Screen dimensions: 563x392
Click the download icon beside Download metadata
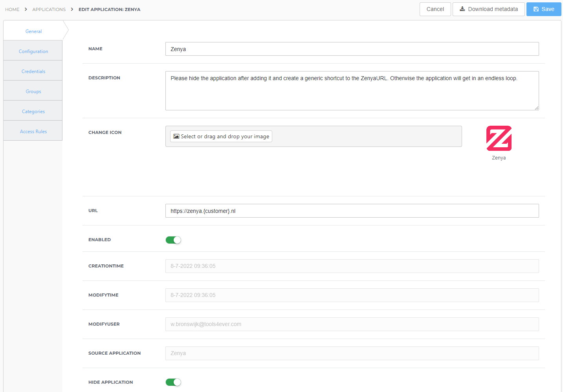(462, 9)
